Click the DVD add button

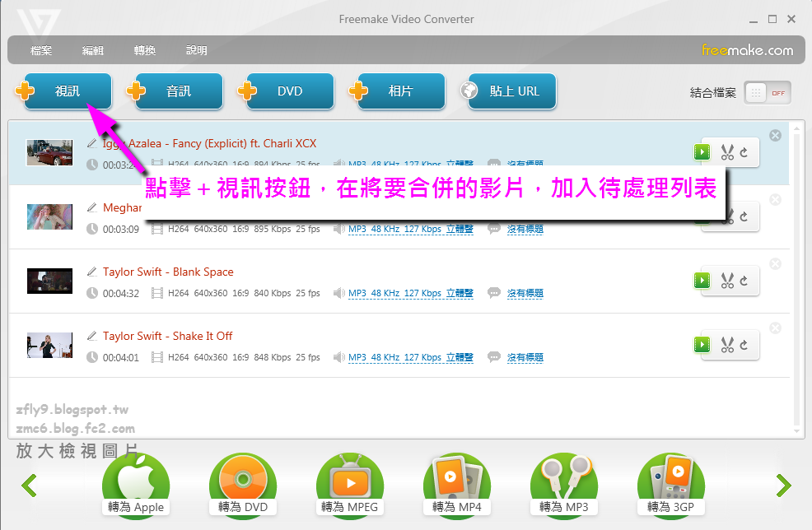(290, 91)
